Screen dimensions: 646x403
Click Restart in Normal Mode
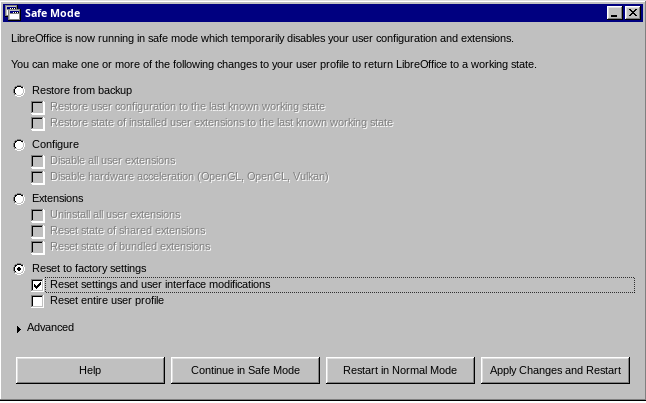[400, 370]
